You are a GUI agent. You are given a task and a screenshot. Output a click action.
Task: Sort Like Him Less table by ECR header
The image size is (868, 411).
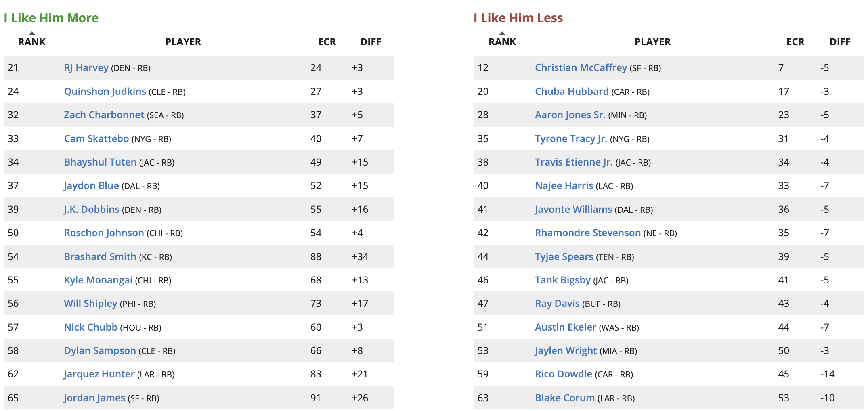click(x=795, y=42)
